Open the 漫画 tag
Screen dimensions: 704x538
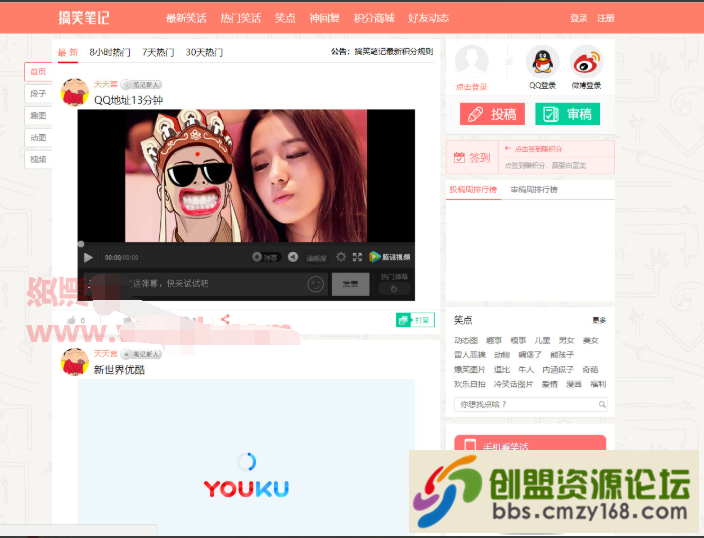coord(574,384)
